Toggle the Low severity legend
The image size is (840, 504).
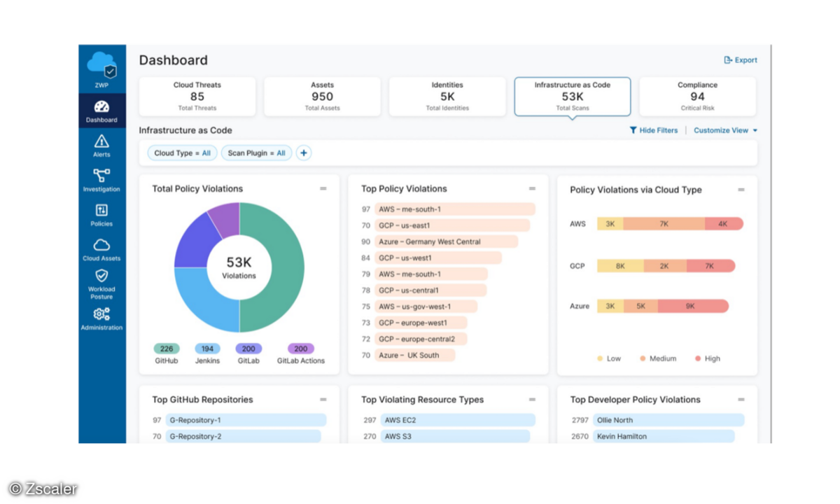coord(609,358)
